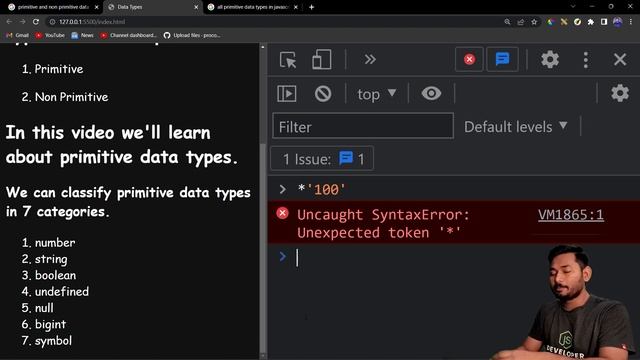Open the Channel dashboard bookmark
The width and height of the screenshot is (640, 360).
click(128, 35)
